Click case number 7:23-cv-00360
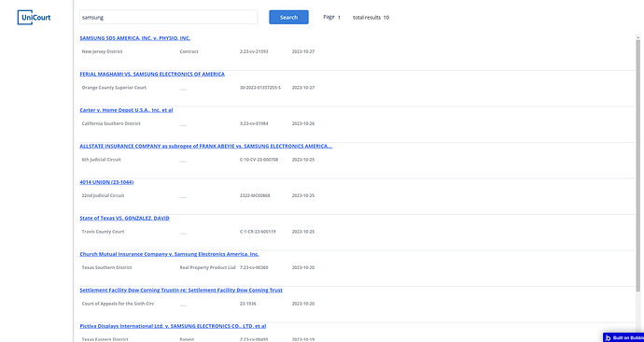The image size is (644, 342). 254,267
